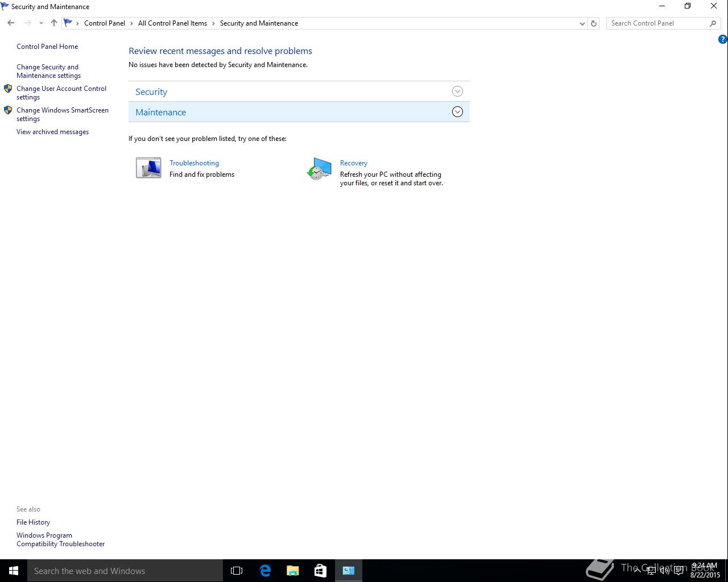Open File Explorer from the taskbar
Image resolution: width=728 pixels, height=582 pixels.
click(x=293, y=571)
